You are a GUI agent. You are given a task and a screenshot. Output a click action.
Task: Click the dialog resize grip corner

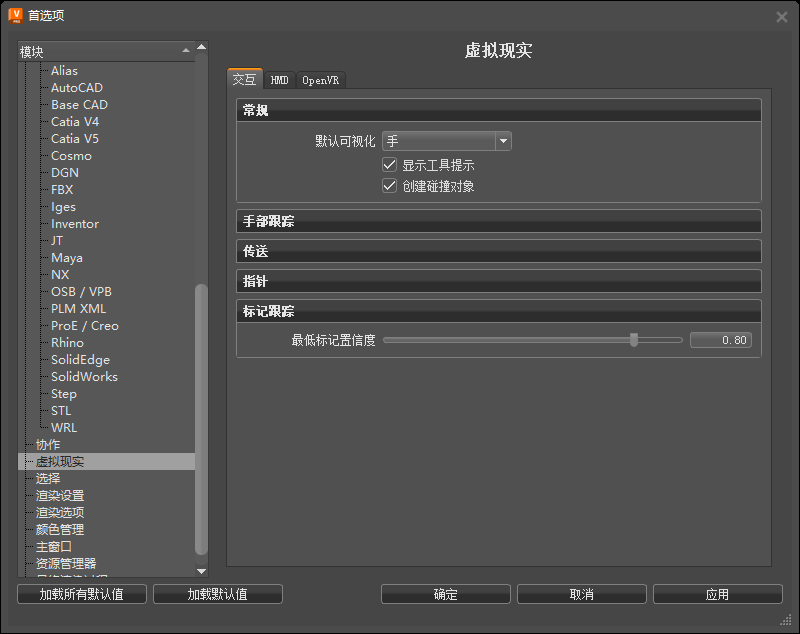[x=786, y=620]
